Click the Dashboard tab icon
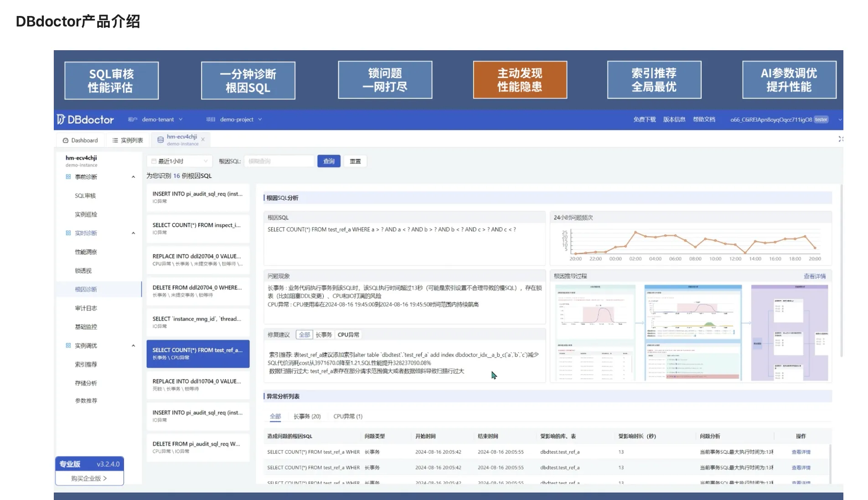868x500 pixels. pos(65,141)
